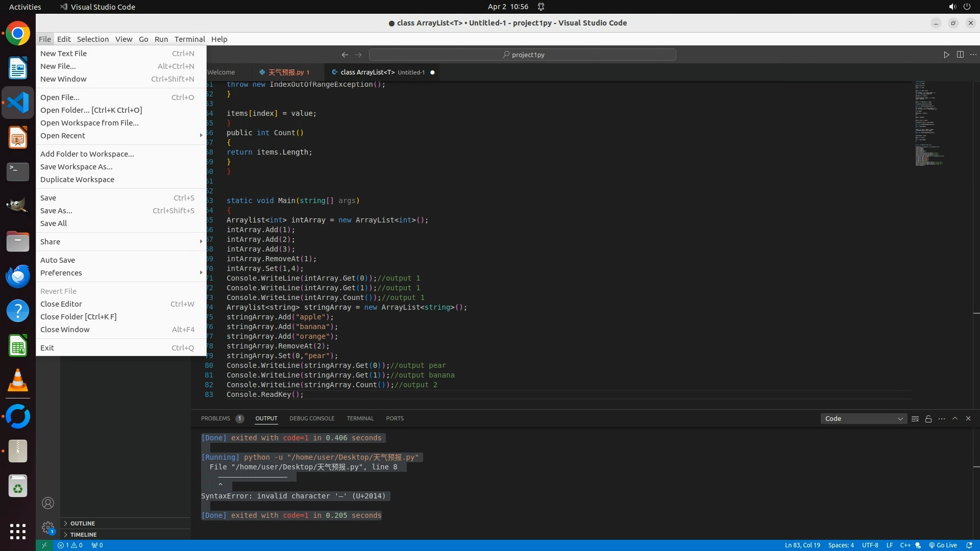
Task: Click the Run Code play icon
Action: click(946, 55)
